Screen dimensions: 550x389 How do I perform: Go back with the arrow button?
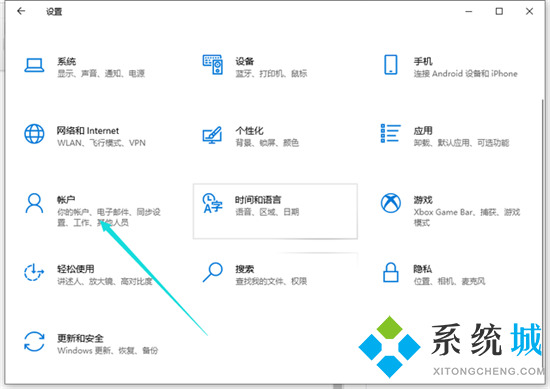[x=21, y=11]
